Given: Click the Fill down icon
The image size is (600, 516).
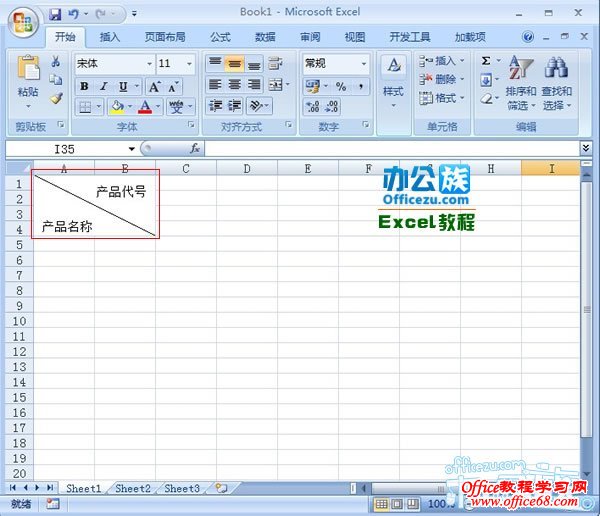Looking at the screenshot, I should [486, 80].
